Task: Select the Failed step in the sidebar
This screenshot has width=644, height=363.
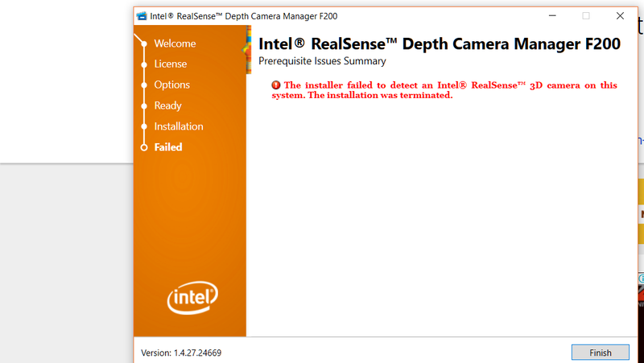Action: click(168, 147)
